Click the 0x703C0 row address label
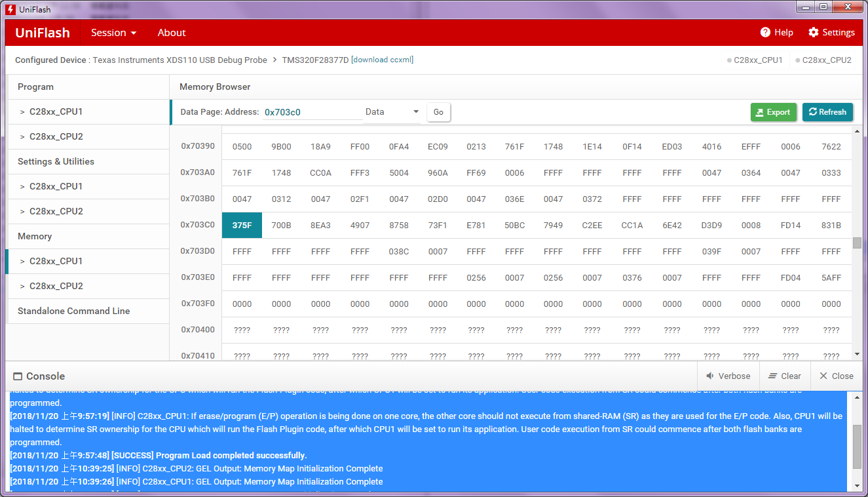The width and height of the screenshot is (868, 497). pos(198,225)
